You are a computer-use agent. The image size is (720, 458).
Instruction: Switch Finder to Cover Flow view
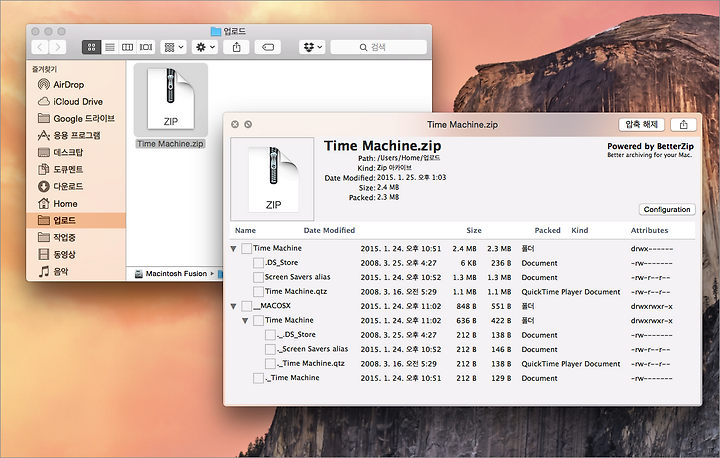[146, 47]
